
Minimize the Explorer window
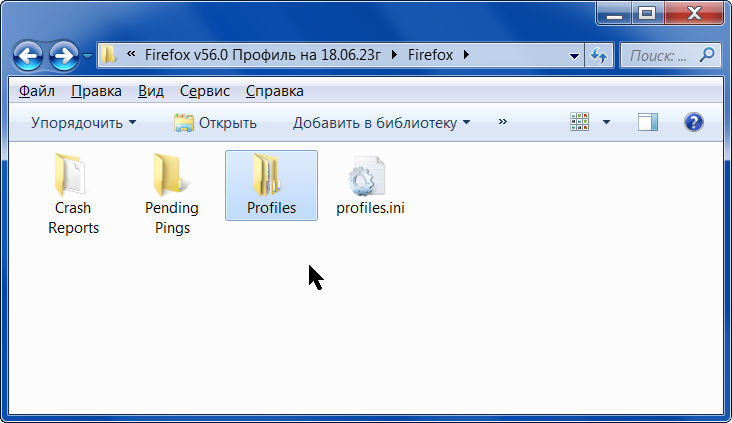[x=614, y=13]
